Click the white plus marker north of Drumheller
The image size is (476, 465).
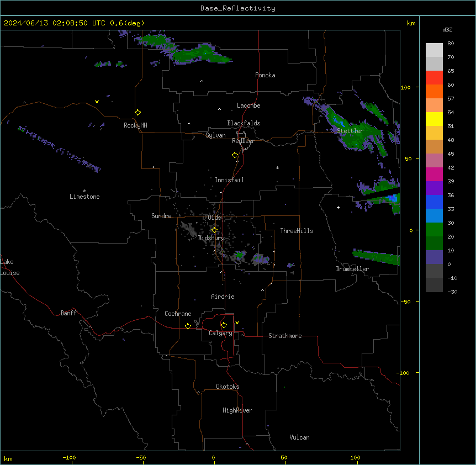(x=338, y=207)
